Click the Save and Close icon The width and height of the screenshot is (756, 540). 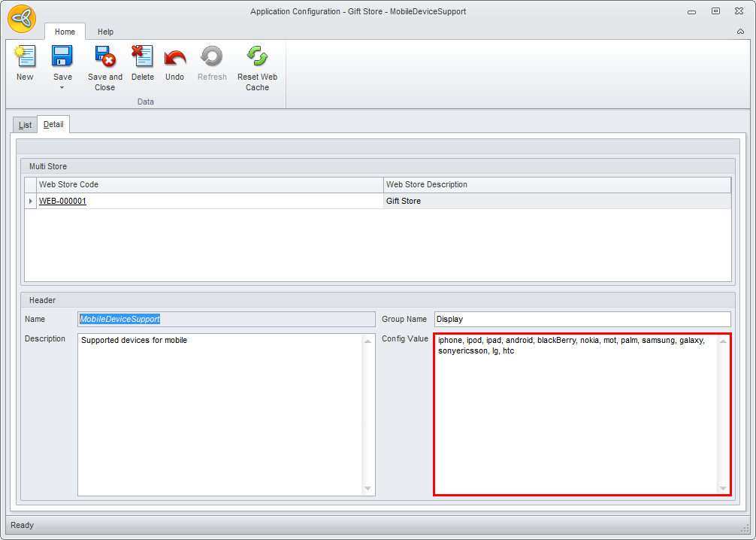pos(105,57)
